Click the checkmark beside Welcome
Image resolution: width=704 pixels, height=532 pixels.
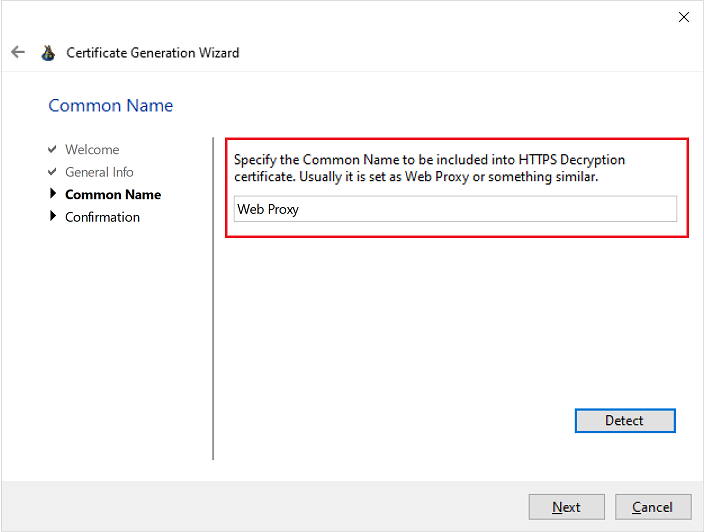click(x=52, y=149)
